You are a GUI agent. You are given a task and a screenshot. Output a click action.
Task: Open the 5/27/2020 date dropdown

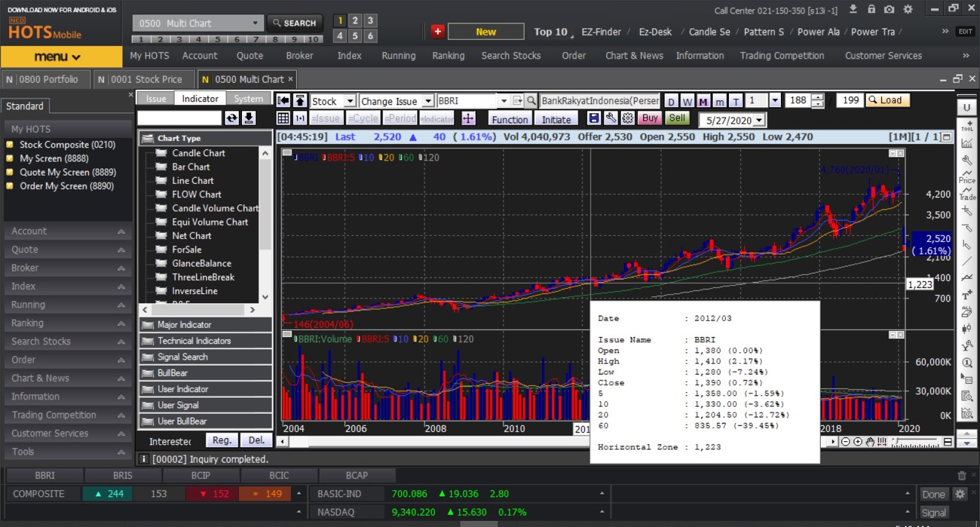point(759,120)
